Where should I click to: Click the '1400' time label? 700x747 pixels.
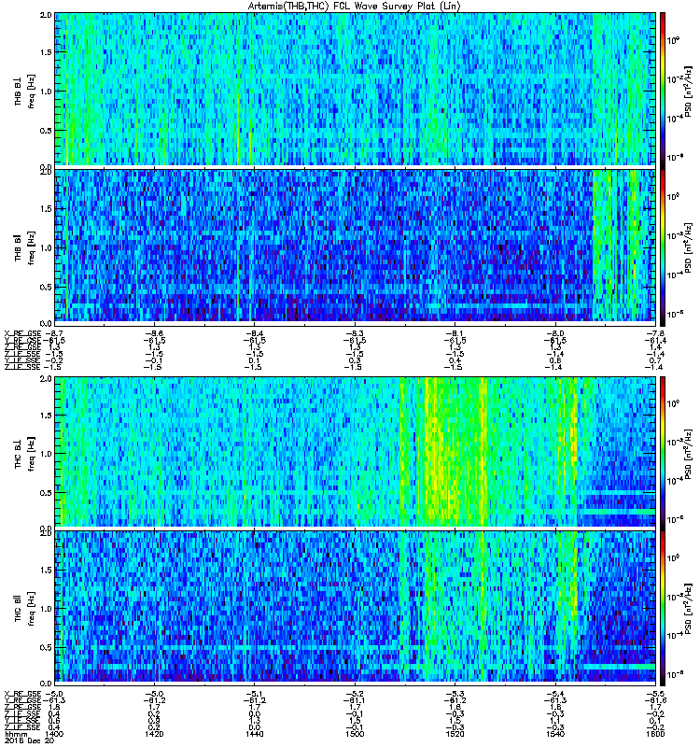pyautogui.click(x=54, y=734)
